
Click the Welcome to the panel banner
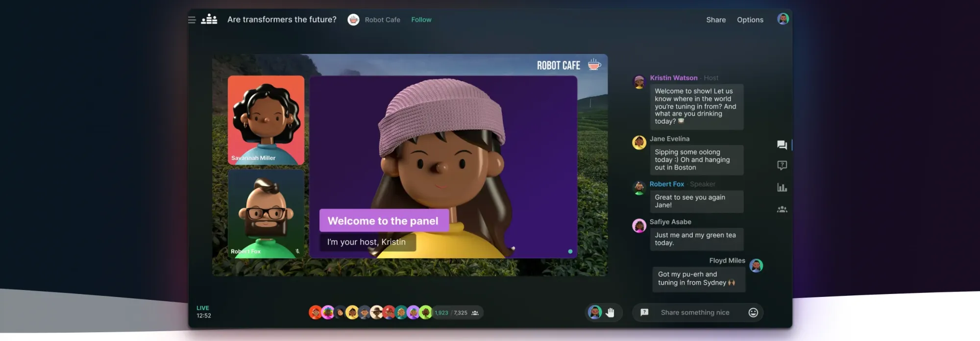pos(384,220)
